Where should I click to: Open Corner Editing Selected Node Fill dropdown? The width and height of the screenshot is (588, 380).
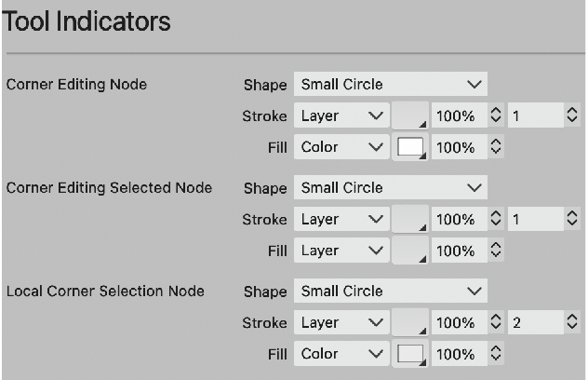pyautogui.click(x=341, y=251)
